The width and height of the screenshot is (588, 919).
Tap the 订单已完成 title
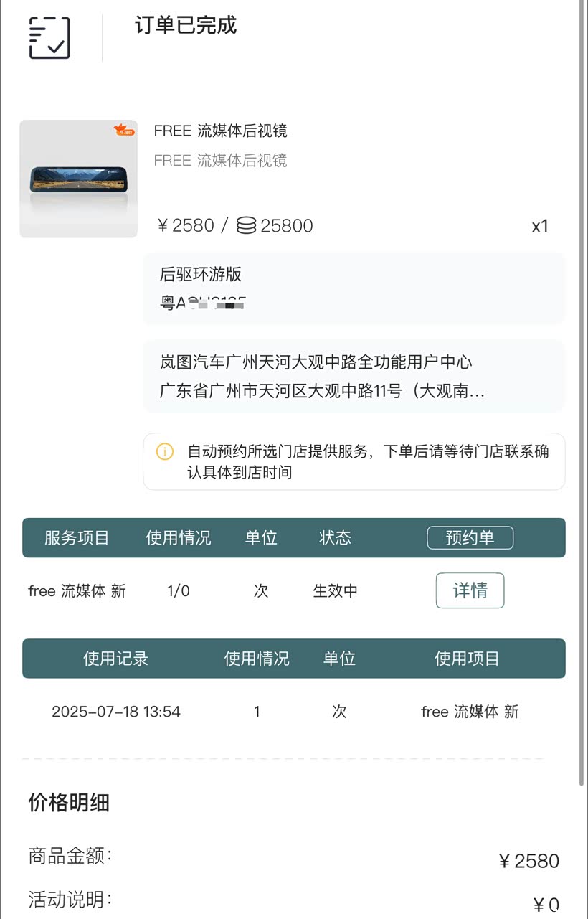(x=186, y=26)
